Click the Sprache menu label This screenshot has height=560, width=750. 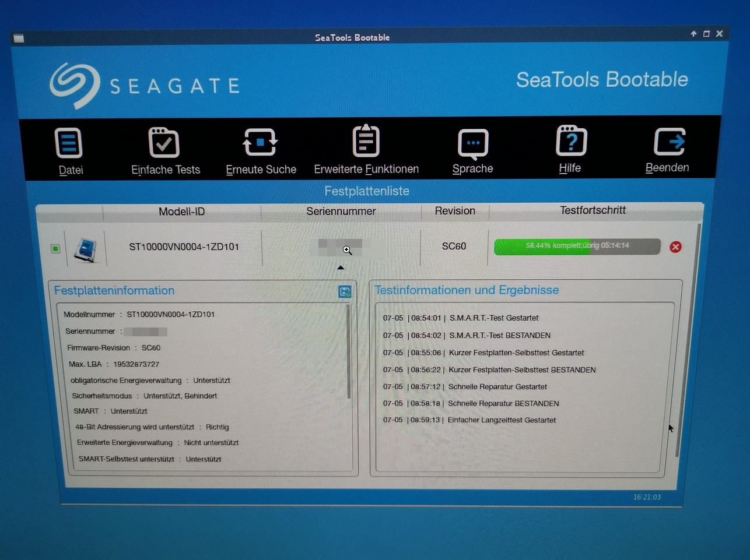tap(472, 168)
